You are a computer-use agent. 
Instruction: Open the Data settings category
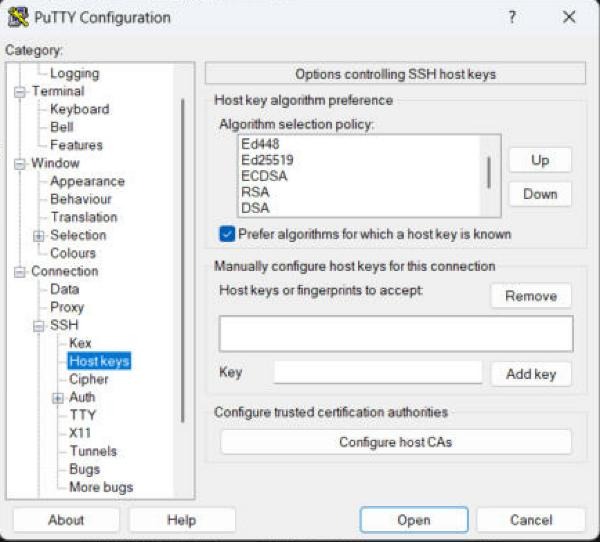click(x=65, y=289)
